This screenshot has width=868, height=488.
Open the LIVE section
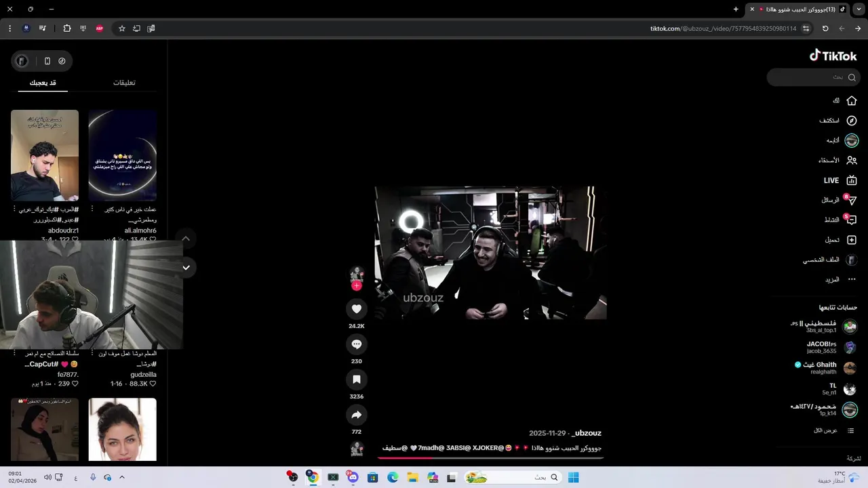(841, 180)
